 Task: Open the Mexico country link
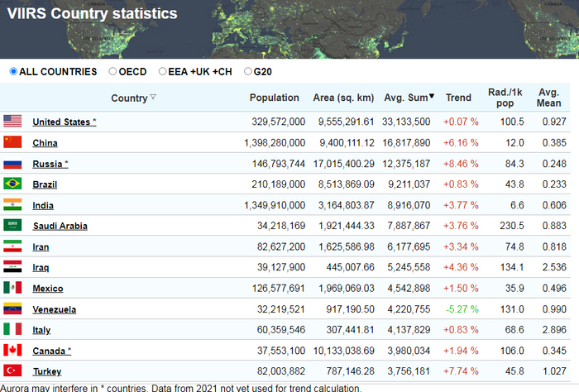(48, 289)
